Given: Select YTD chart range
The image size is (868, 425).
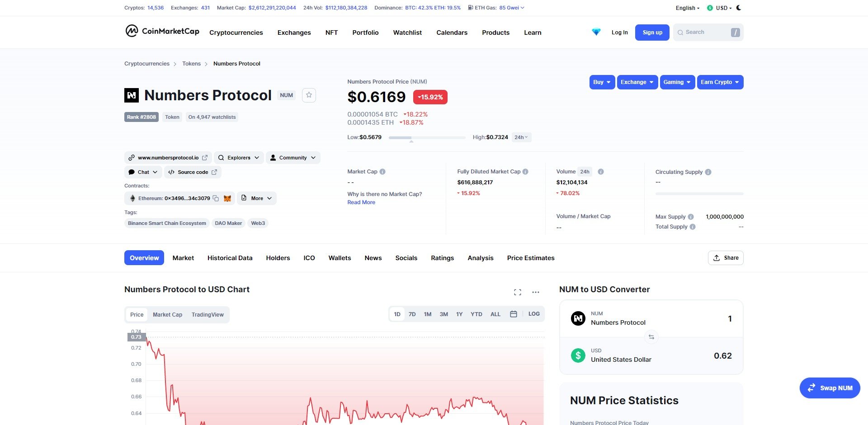Looking at the screenshot, I should tap(476, 314).
